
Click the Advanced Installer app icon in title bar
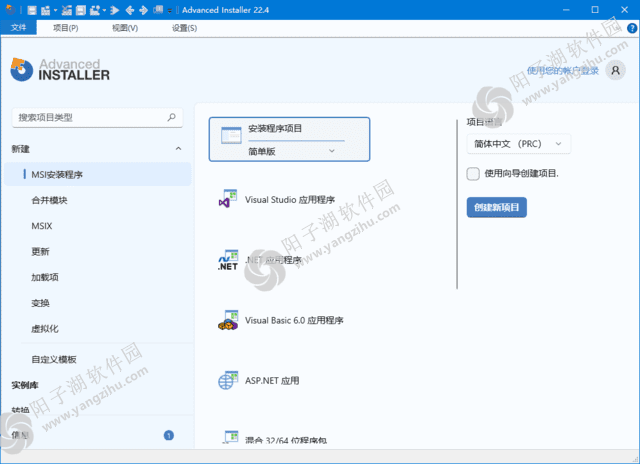click(x=10, y=10)
